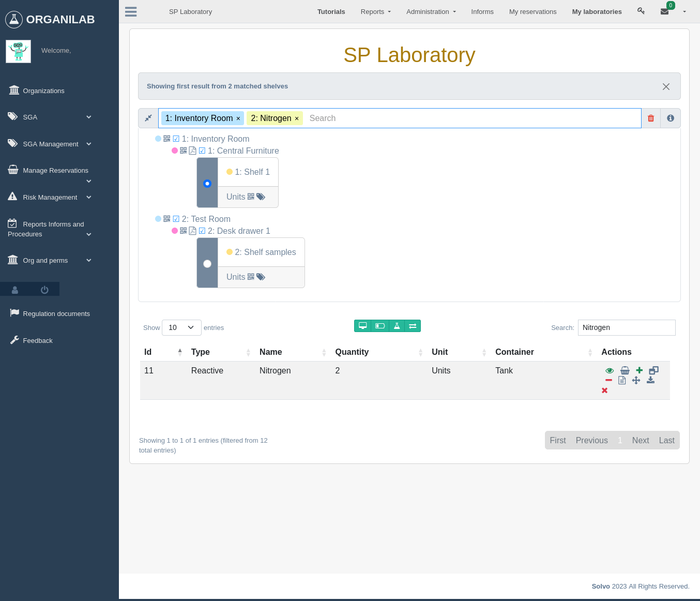Open the info icon beside tag search
This screenshot has width=700, height=601.
click(x=671, y=118)
